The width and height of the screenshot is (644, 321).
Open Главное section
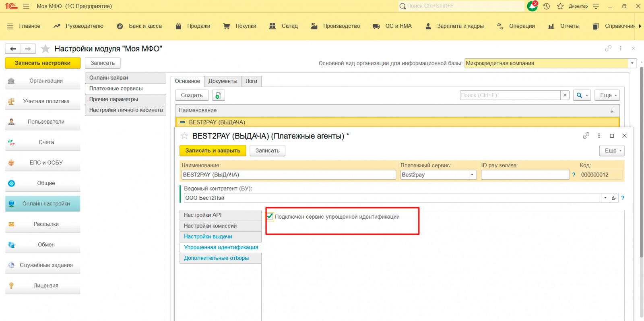(30, 26)
